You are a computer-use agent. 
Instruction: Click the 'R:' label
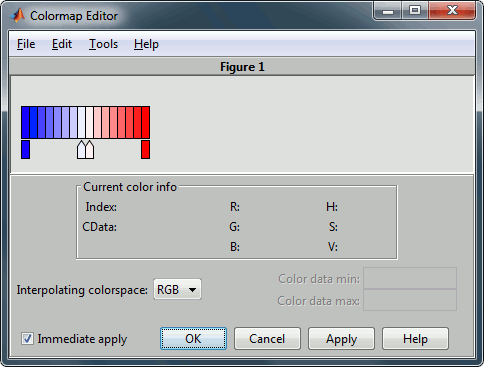[x=235, y=207]
